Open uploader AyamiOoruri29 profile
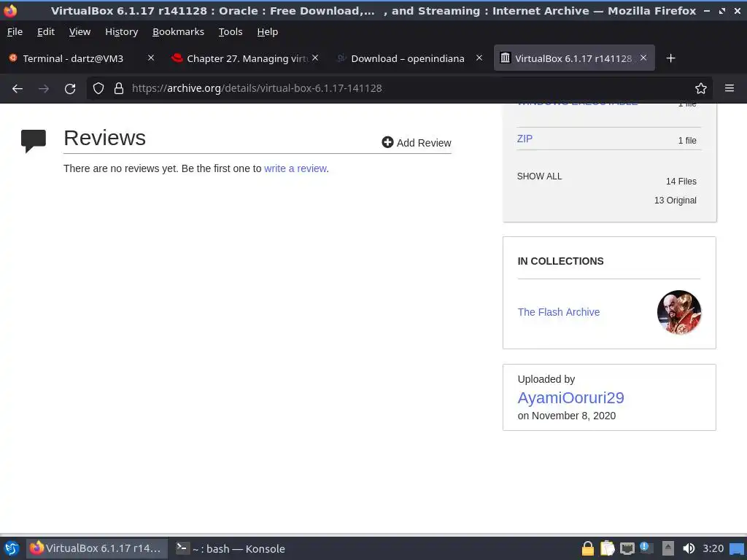The width and height of the screenshot is (747, 560). point(570,397)
